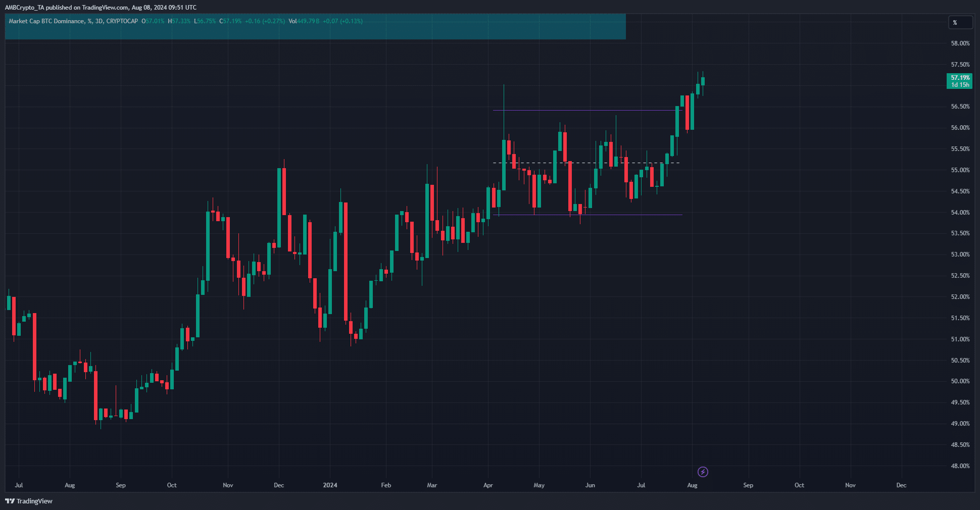
Task: Click the Apr label on the time axis
Action: coord(488,485)
